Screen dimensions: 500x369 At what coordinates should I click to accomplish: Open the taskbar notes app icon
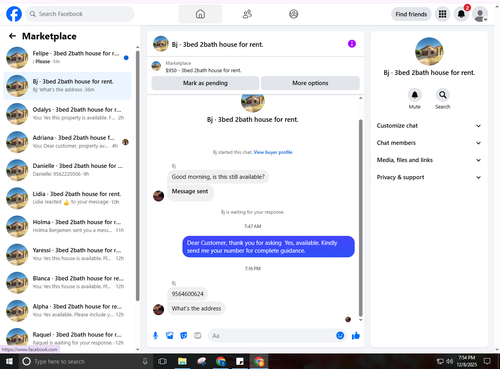pyautogui.click(x=240, y=361)
